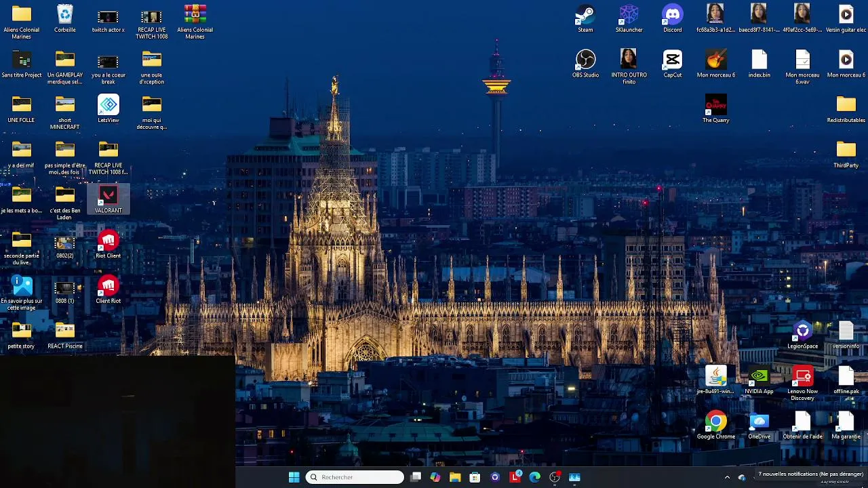Click the OneDrive desktop shortcut

(759, 422)
